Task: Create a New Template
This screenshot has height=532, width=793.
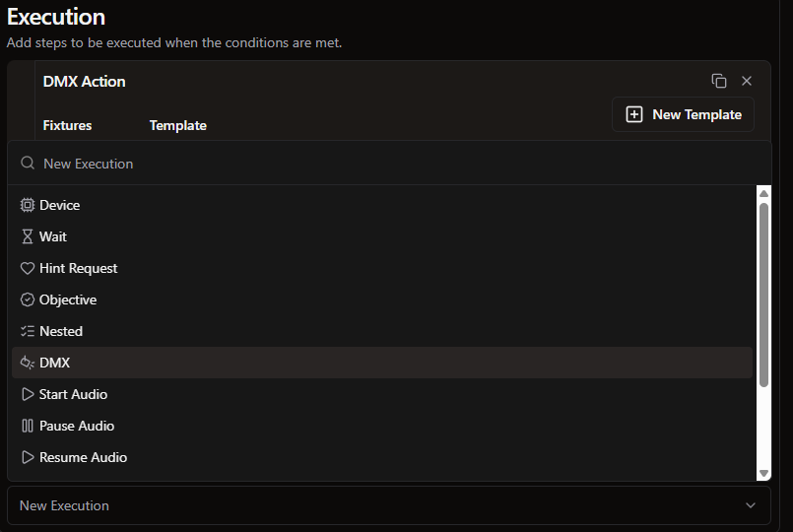Action: (683, 114)
